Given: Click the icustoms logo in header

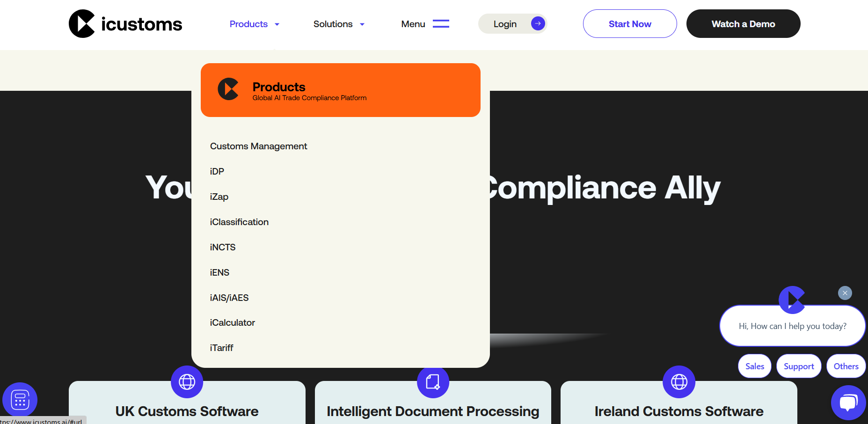Looking at the screenshot, I should pyautogui.click(x=125, y=24).
